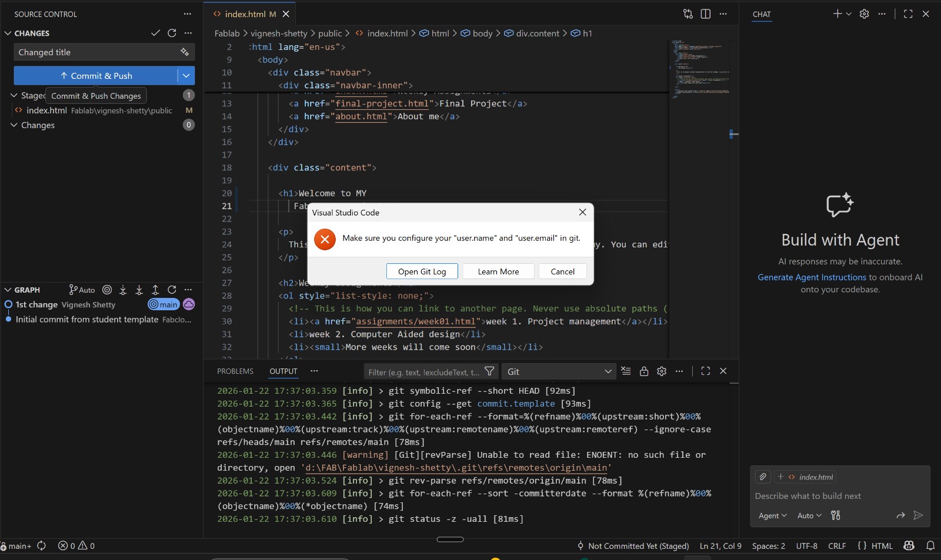Click the commit checkmark in the Changes header
Image resolution: width=941 pixels, height=560 pixels.
coord(155,33)
